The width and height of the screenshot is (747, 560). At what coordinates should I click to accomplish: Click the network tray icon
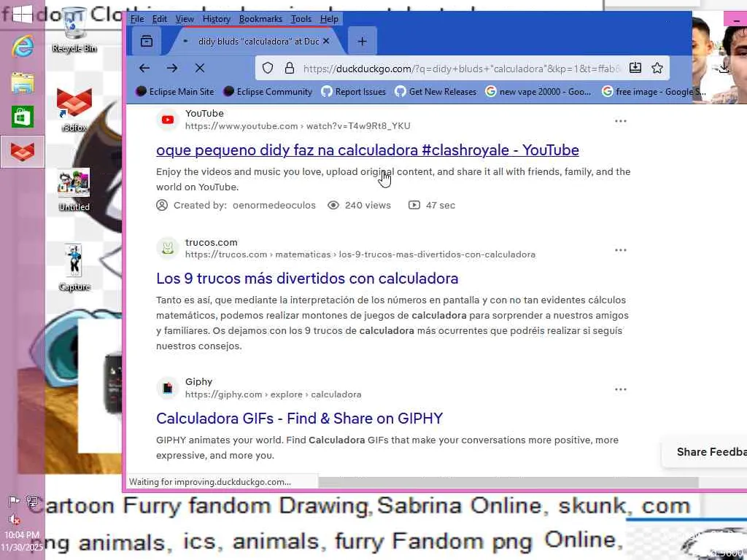(x=32, y=501)
